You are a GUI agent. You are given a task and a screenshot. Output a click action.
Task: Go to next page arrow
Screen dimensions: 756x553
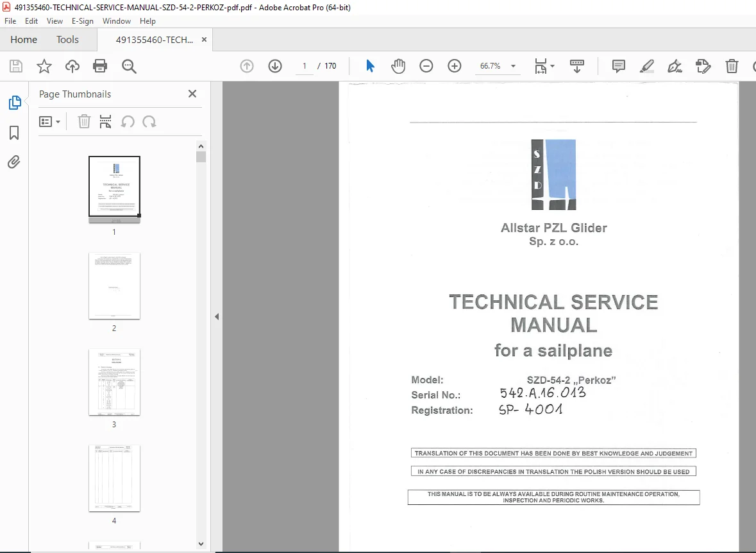tap(275, 66)
